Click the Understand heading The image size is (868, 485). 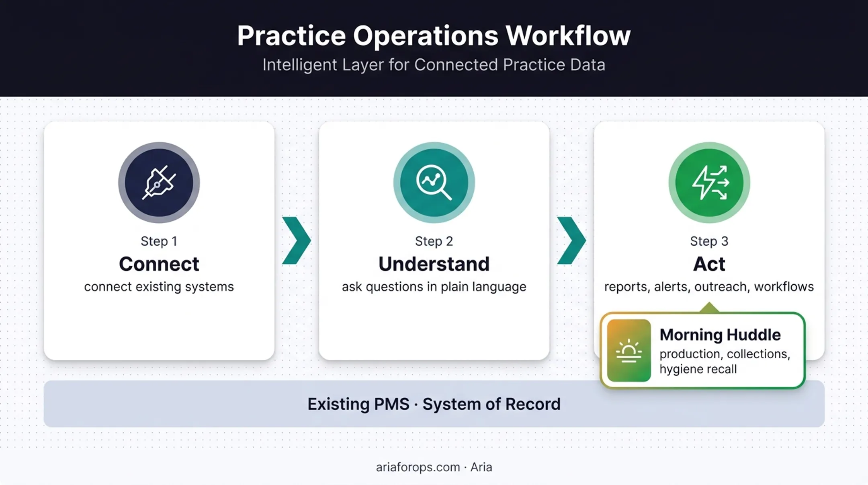(x=434, y=264)
